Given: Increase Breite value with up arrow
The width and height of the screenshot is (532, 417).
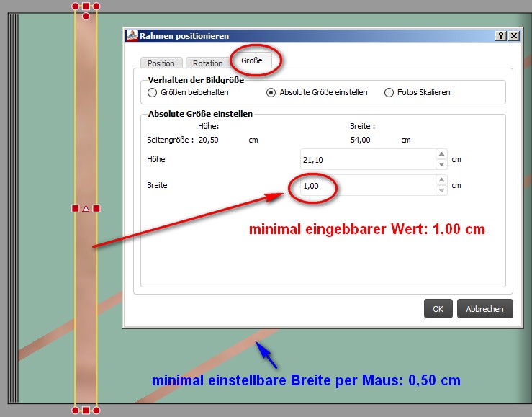Looking at the screenshot, I should [441, 180].
